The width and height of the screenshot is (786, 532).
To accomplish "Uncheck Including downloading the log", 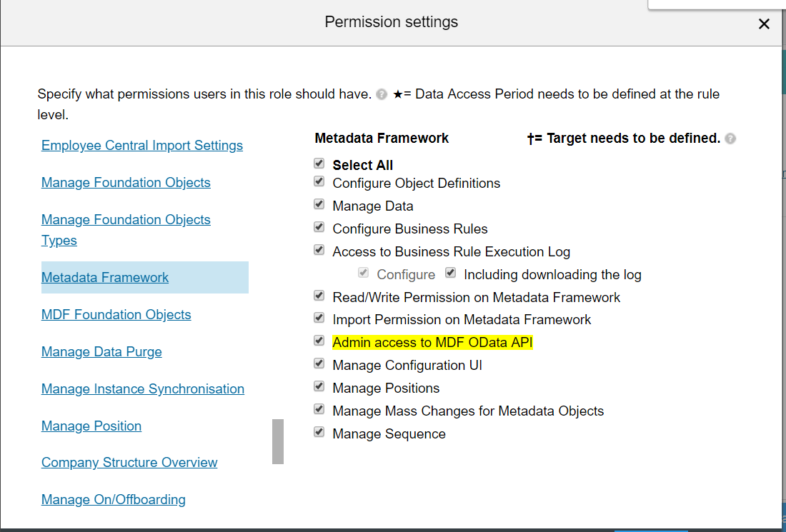I will click(x=451, y=273).
